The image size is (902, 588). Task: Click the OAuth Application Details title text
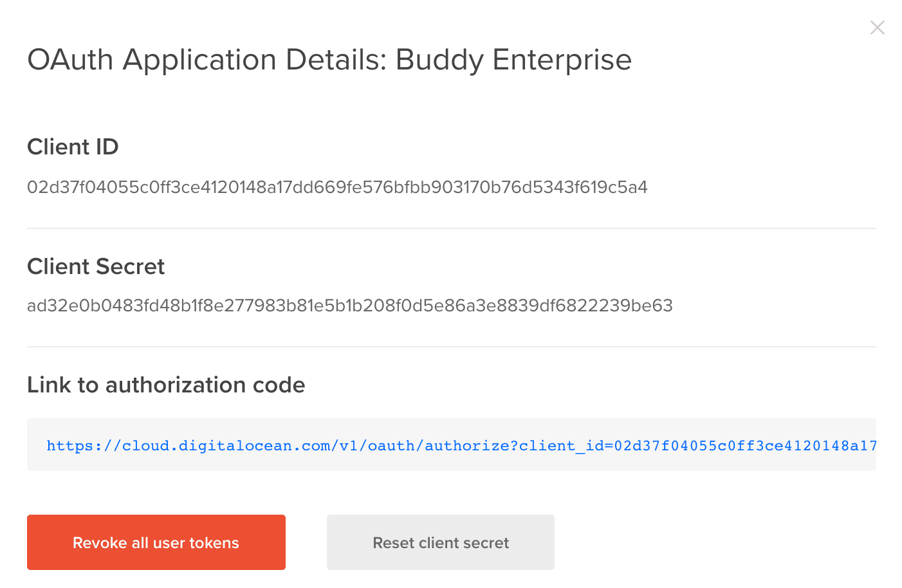pos(206,60)
